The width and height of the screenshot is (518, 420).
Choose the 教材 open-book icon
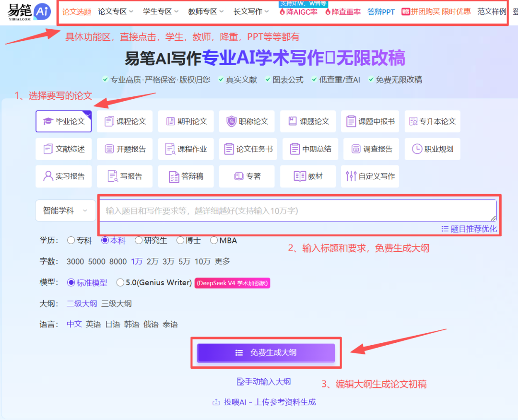[300, 176]
